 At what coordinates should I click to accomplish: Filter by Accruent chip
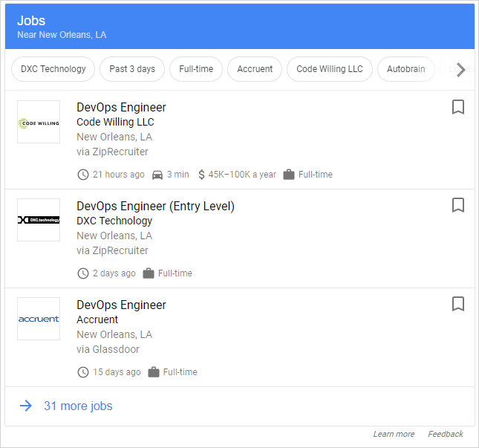(255, 69)
